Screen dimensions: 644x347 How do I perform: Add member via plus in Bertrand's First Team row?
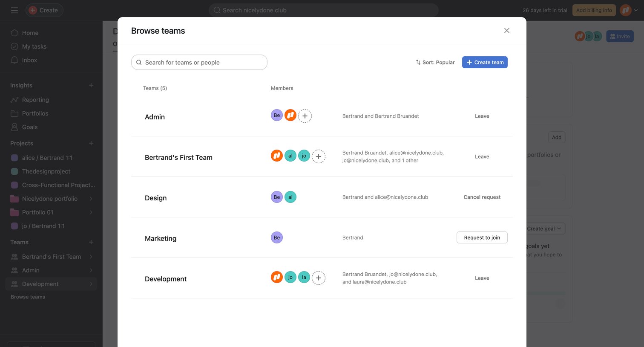(319, 156)
